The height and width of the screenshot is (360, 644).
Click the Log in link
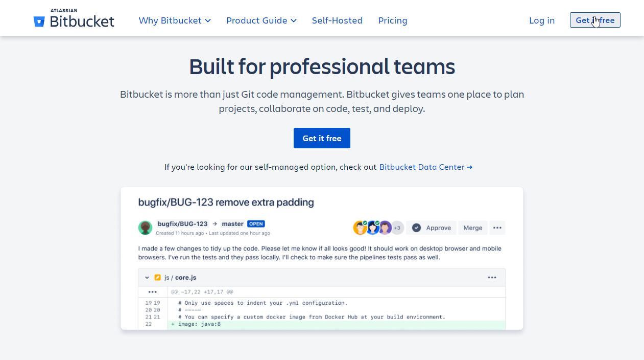click(541, 20)
